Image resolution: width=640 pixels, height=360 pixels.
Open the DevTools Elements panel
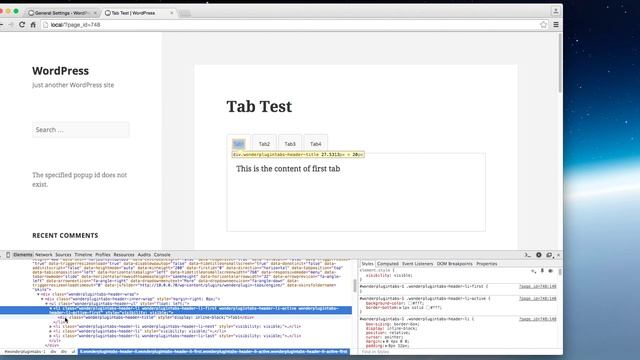[x=22, y=255]
